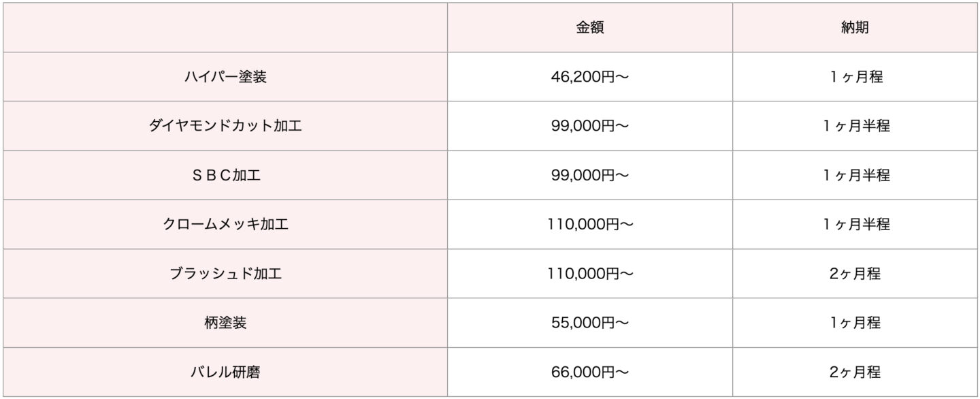The image size is (980, 399).
Task: Click the ブラッシュド加工 row label
Action: (x=225, y=274)
